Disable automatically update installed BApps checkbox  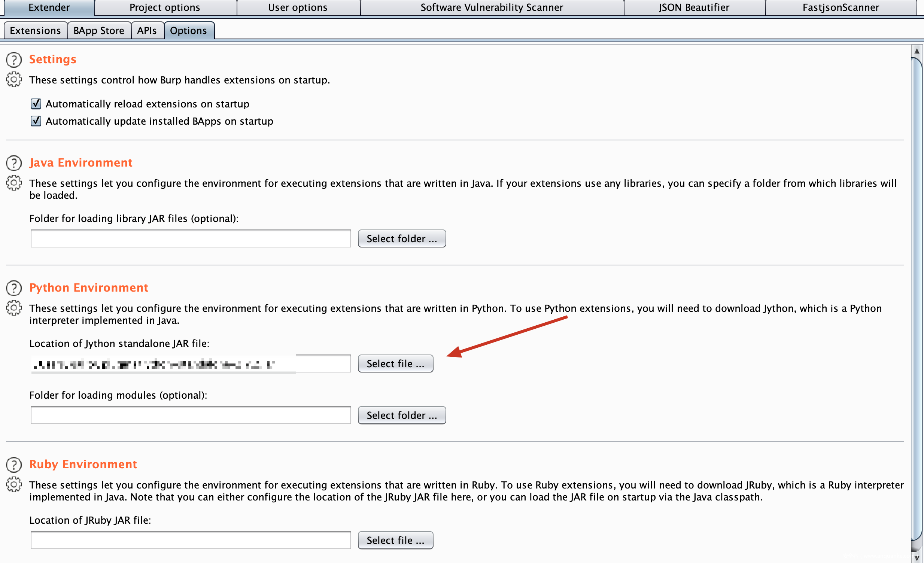(36, 121)
